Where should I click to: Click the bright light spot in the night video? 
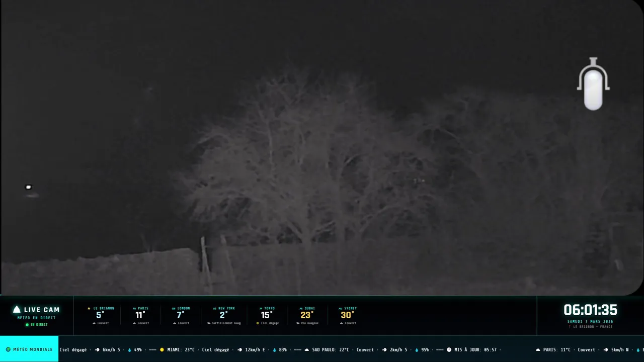pyautogui.click(x=29, y=187)
